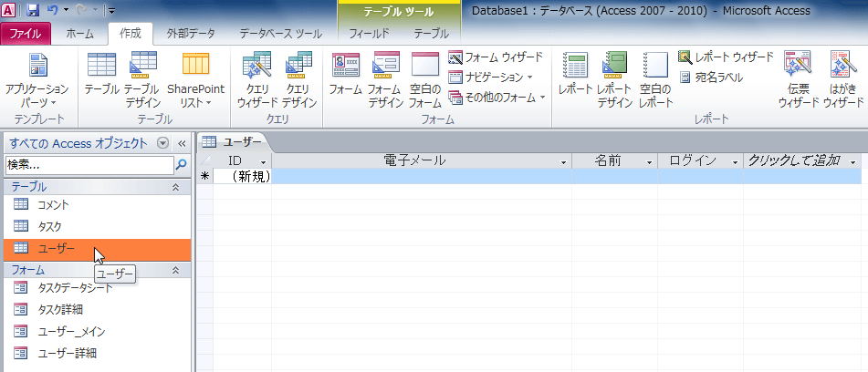The width and height of the screenshot is (868, 372).
Task: Select the タスクデータシート form
Action: (x=98, y=287)
